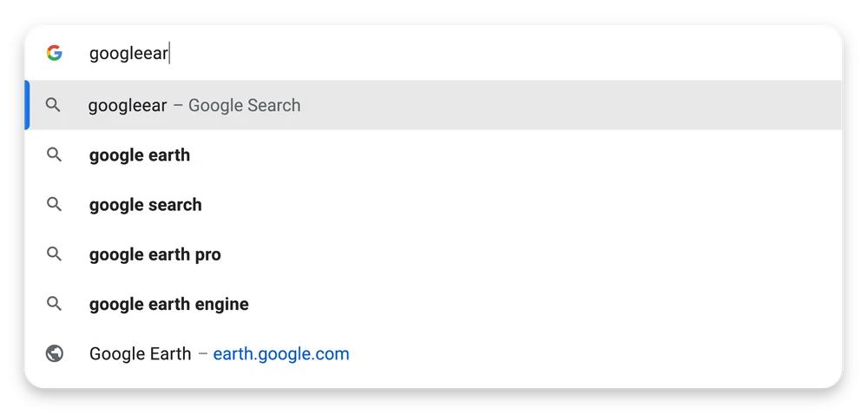The height and width of the screenshot is (415, 868).
Task: Click the Google logo in the search bar
Action: [55, 54]
